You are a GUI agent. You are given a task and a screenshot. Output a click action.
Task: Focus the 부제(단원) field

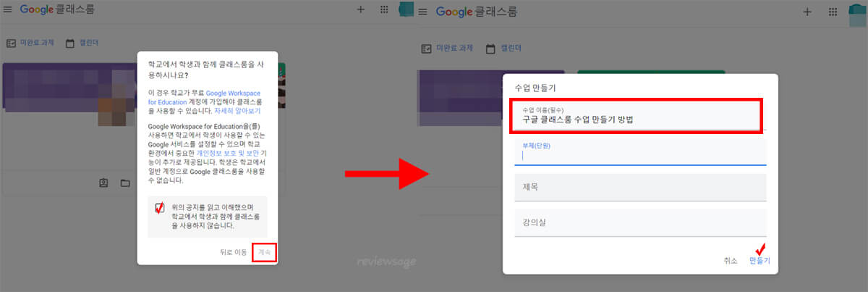point(639,151)
